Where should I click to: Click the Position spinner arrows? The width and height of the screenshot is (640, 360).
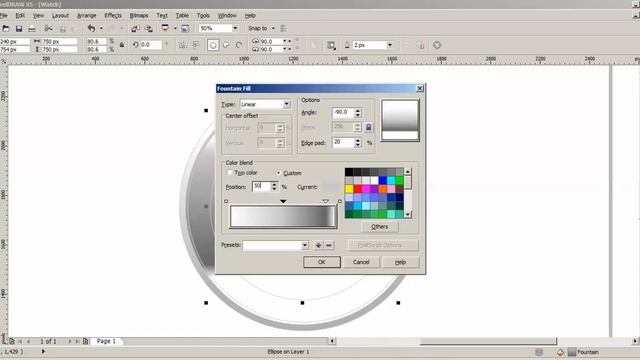click(274, 187)
